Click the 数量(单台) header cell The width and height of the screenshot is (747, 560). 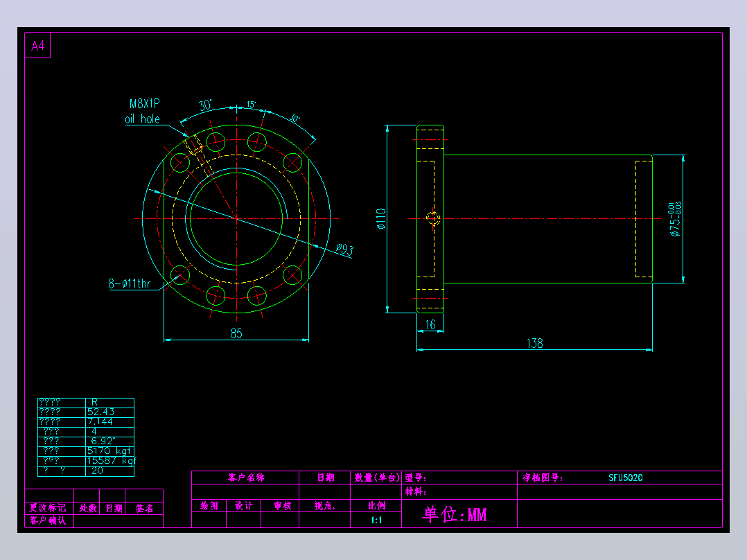pos(376,478)
